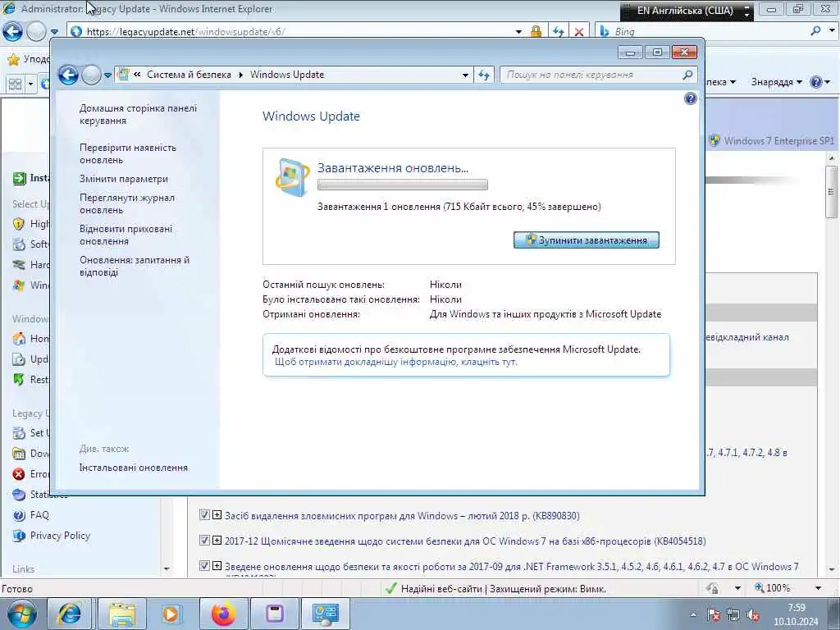The image size is (840, 630).
Task: Open the IE address bar dropdown arrow
Action: 518,32
